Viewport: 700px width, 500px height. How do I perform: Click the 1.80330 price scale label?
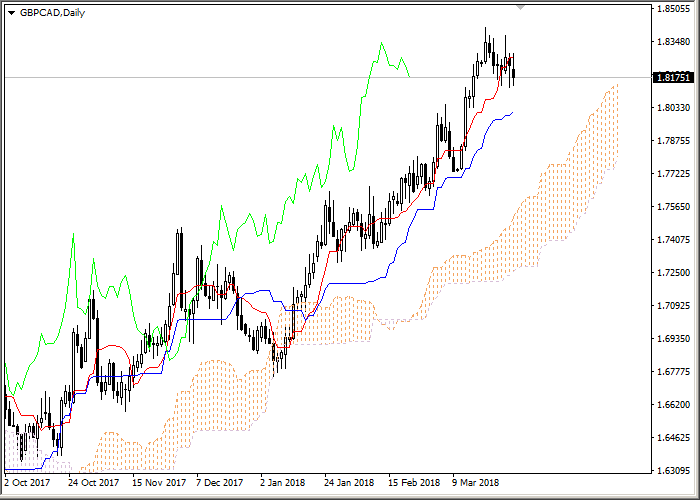[674, 108]
